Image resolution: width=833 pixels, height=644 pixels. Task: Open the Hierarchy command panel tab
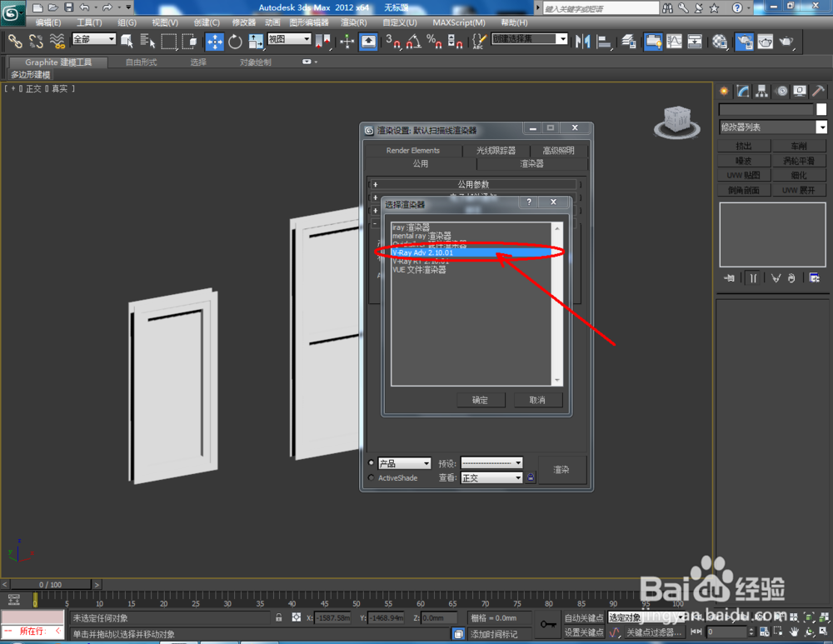pos(762,91)
